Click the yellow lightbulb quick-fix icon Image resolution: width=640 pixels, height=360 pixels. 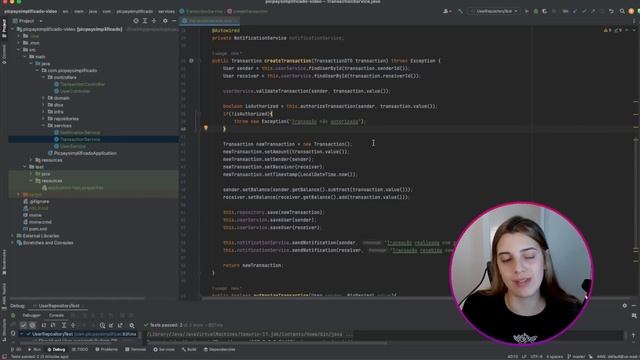(206, 128)
